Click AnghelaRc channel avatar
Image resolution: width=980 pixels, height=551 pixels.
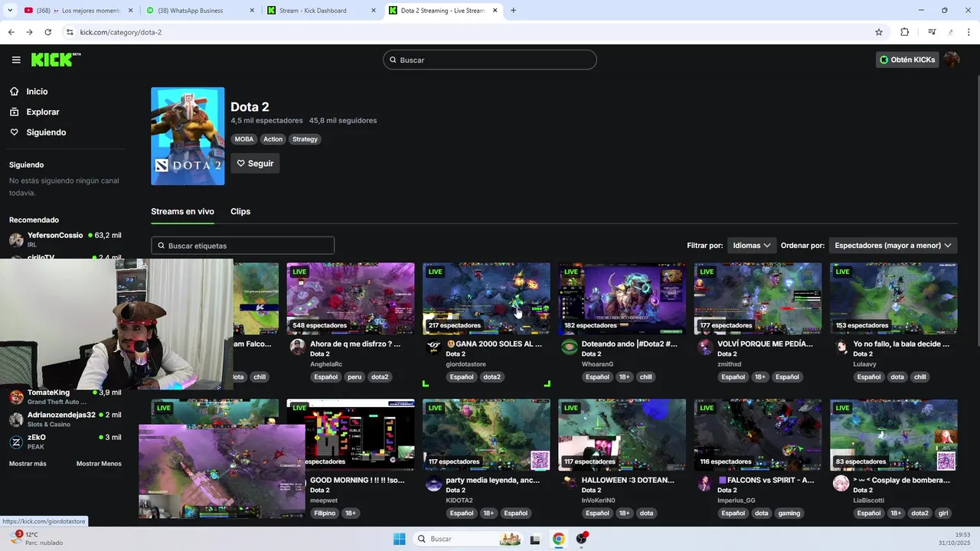pos(298,347)
